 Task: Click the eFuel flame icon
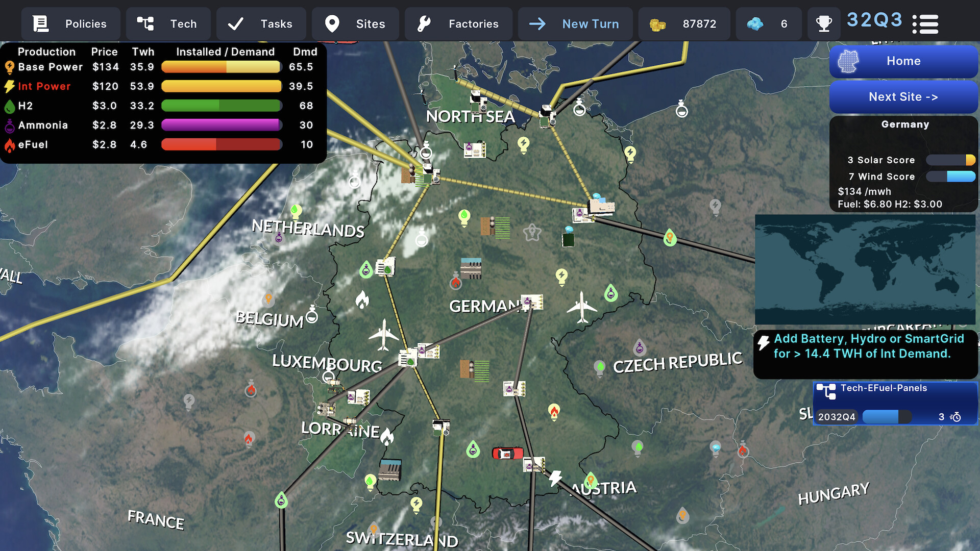[9, 145]
